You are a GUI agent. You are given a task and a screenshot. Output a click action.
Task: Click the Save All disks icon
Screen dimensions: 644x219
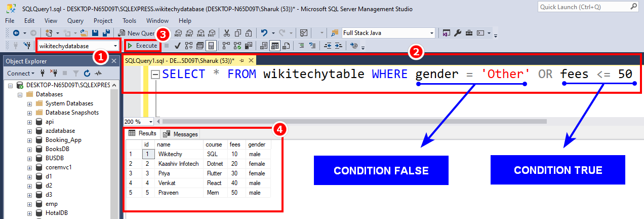coord(107,33)
